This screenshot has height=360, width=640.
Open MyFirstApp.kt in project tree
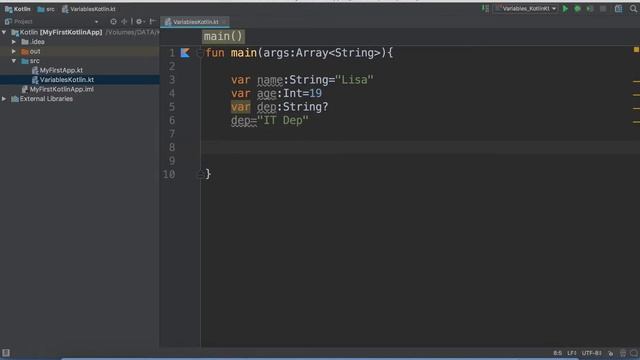pyautogui.click(x=57, y=70)
